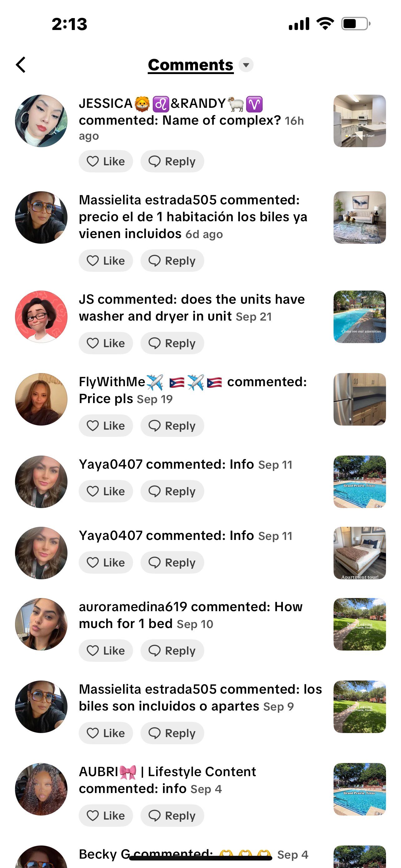This screenshot has width=401, height=868.
Task: Like auroramedina619's 'How much for 1 bed' comment
Action: tap(106, 650)
